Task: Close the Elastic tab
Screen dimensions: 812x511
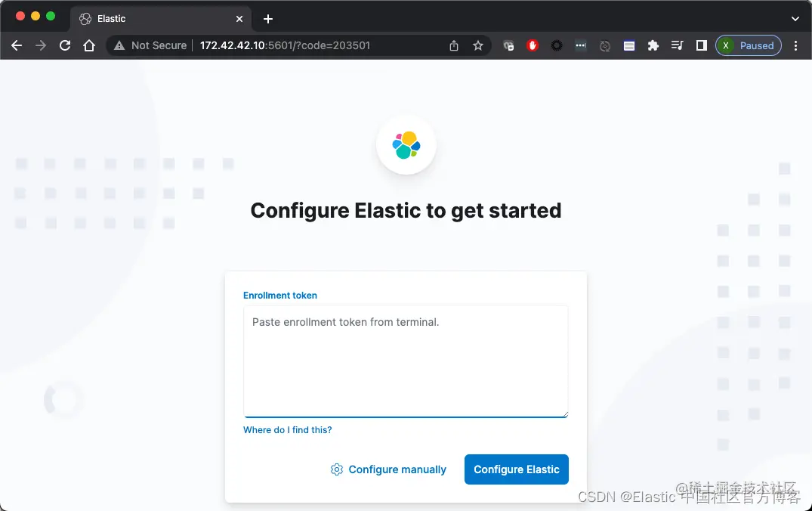Action: (239, 19)
